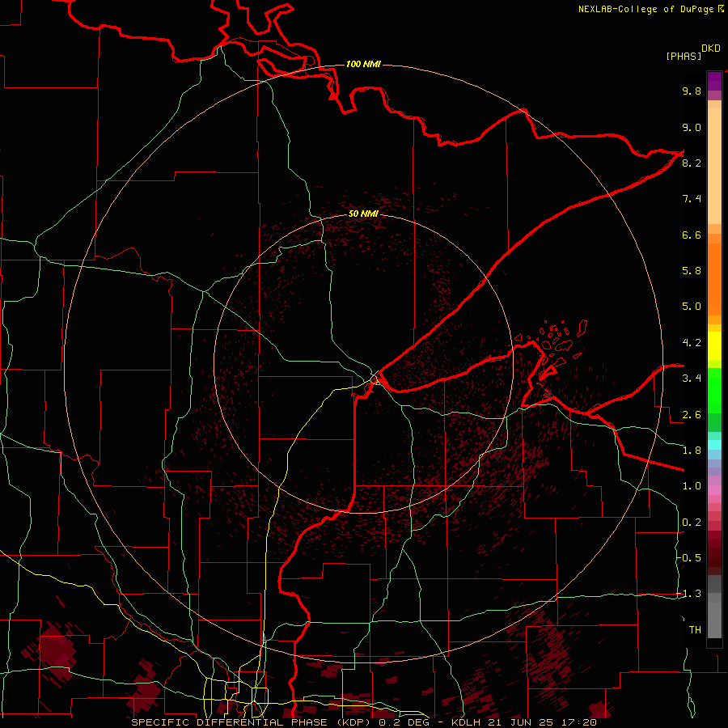Click the yellow segment of the color bar
Image resolution: width=728 pixels, height=728 pixels.
(714, 346)
